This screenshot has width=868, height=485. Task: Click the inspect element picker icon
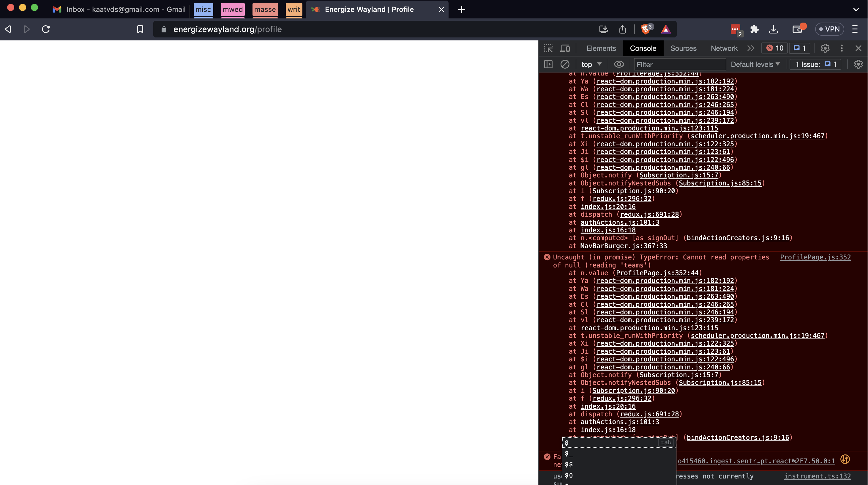[548, 48]
